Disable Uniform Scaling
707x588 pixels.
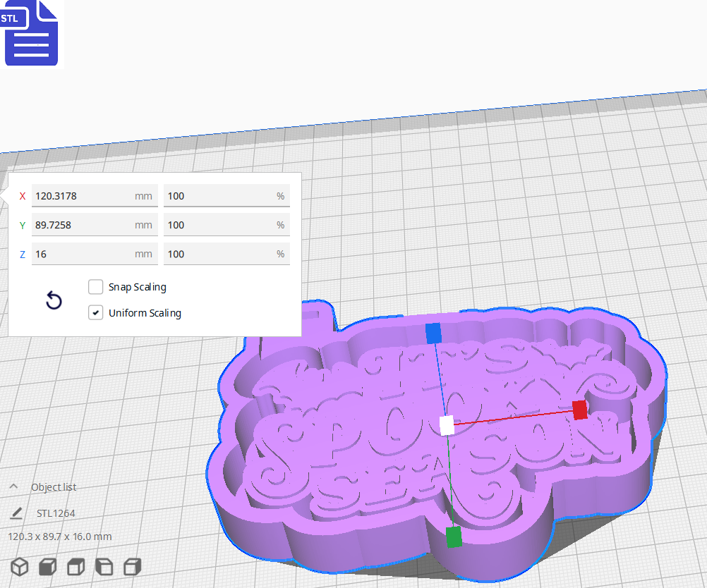coord(95,312)
